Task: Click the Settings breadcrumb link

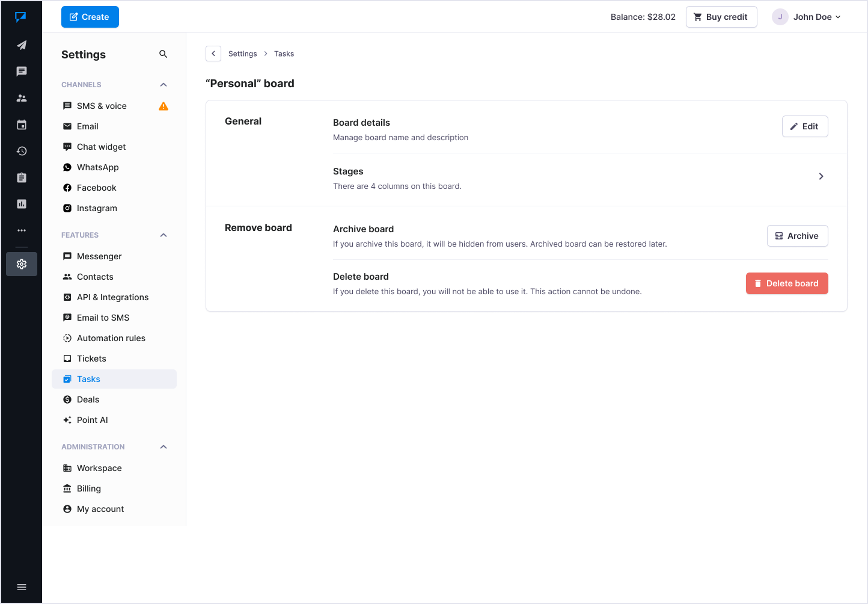Action: tap(242, 54)
